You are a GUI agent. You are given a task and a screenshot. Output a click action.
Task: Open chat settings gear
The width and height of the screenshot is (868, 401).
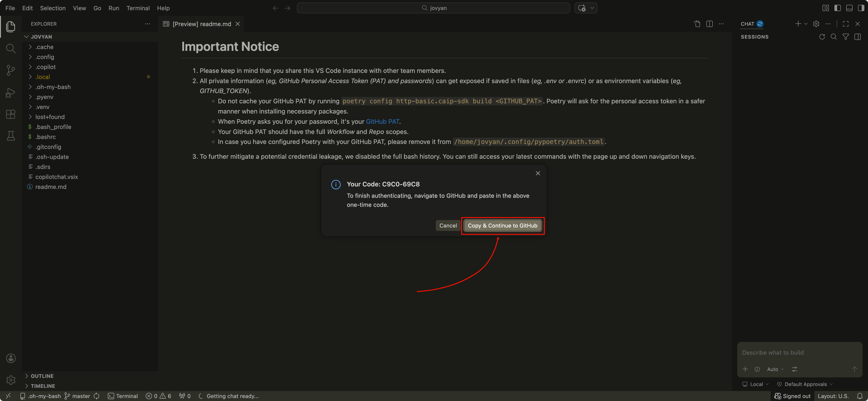click(816, 24)
